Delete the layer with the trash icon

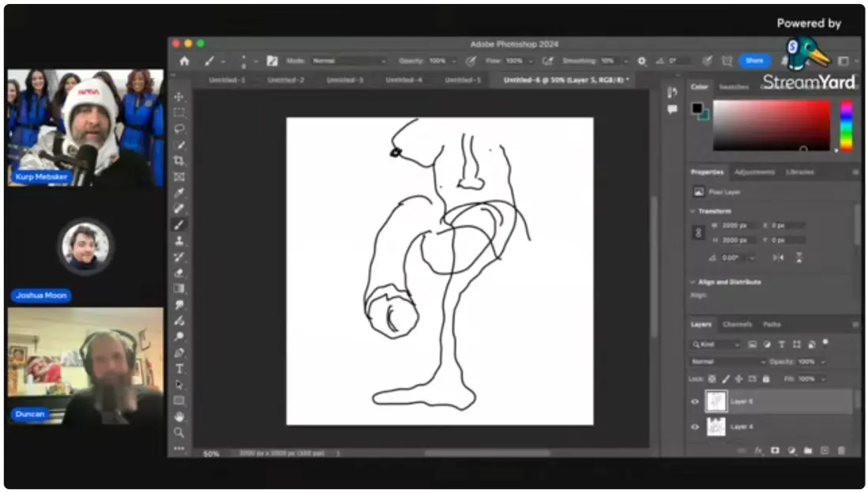pyautogui.click(x=841, y=450)
